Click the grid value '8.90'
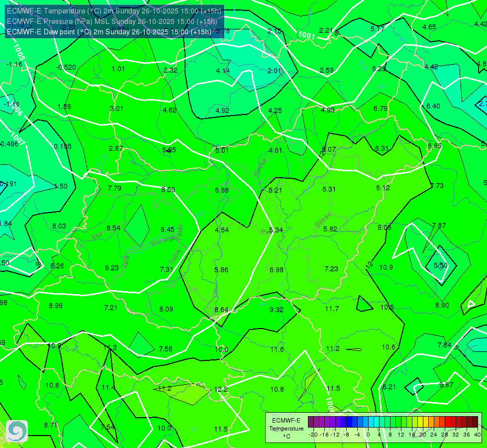This screenshot has height=448, width=487. pos(442,305)
